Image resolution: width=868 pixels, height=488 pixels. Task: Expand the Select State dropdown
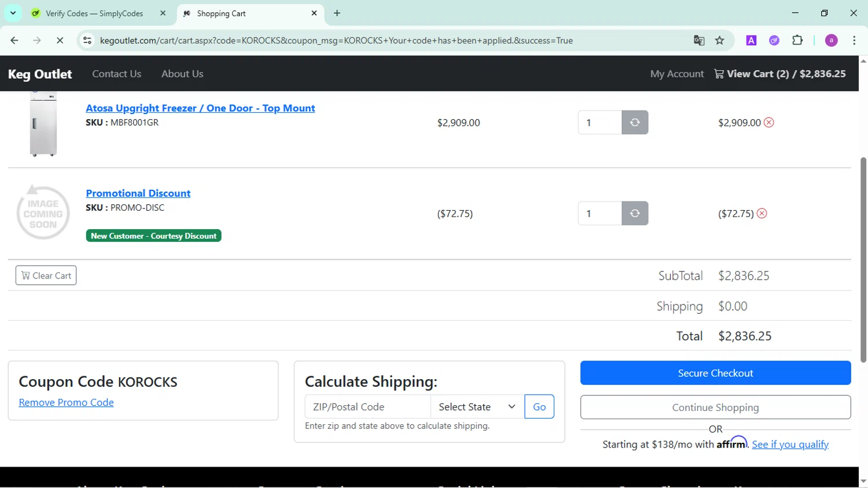click(477, 406)
